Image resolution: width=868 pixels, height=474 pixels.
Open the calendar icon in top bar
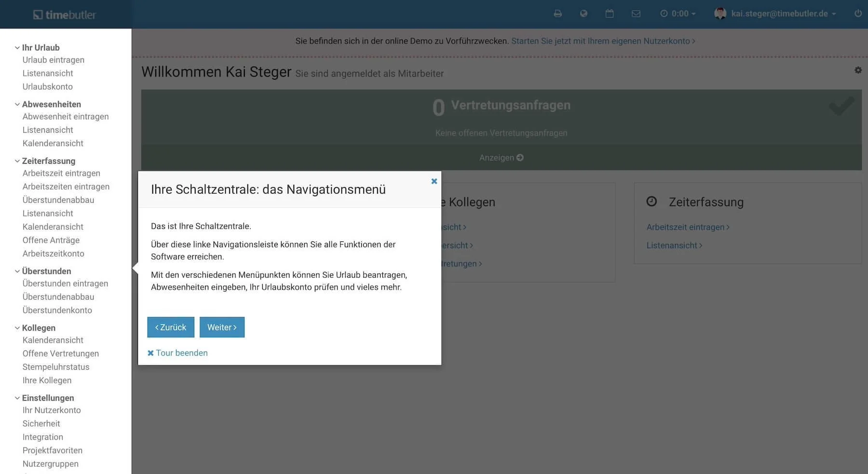pos(610,14)
